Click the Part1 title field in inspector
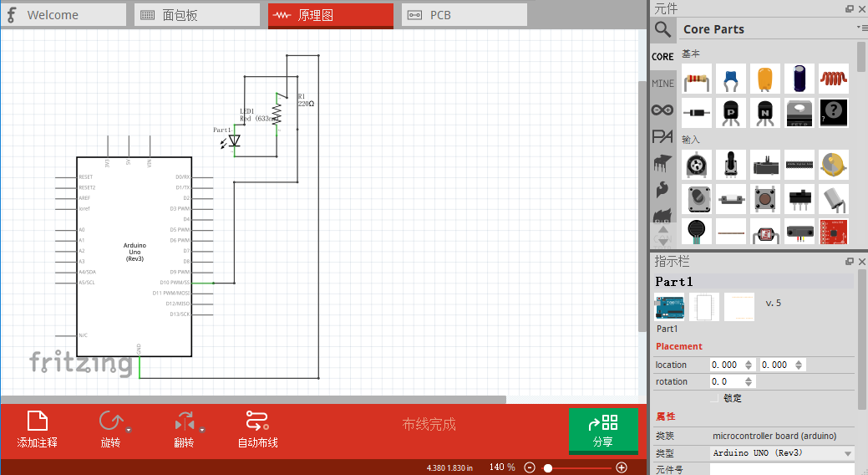 click(754, 282)
